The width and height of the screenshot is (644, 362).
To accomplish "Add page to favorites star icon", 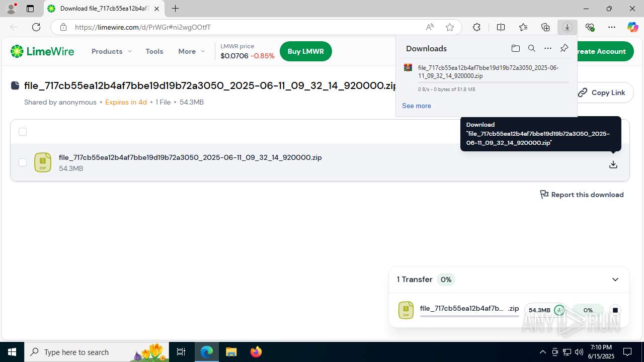I will coord(450,27).
